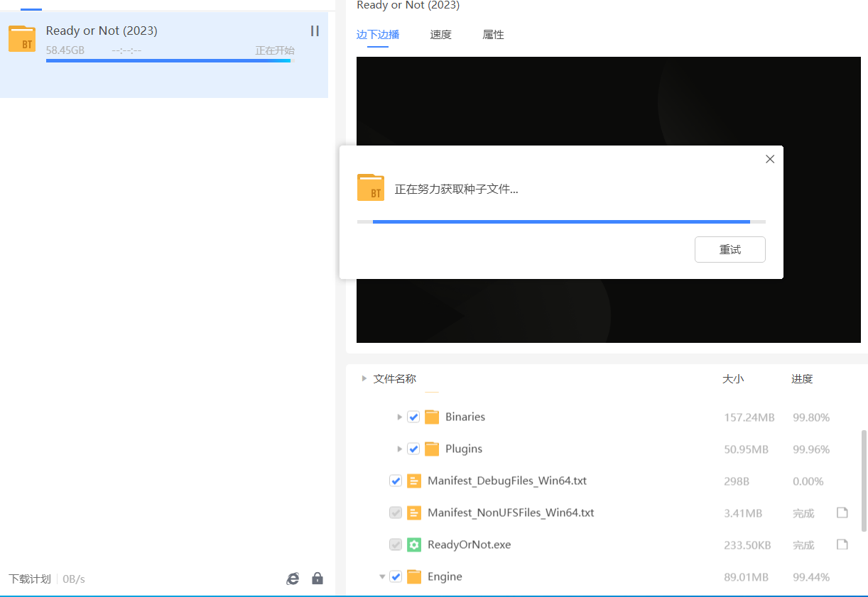Image resolution: width=868 pixels, height=597 pixels.
Task: Open file location icon for ReadyOrNot.exe
Action: click(x=842, y=544)
